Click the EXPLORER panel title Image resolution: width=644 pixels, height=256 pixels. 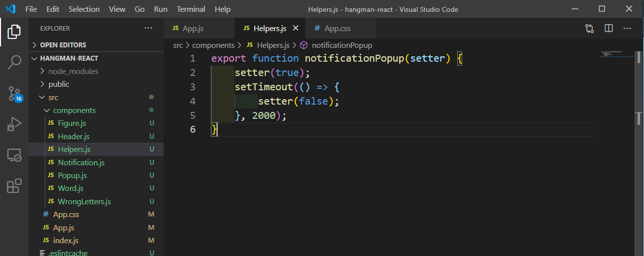(55, 29)
